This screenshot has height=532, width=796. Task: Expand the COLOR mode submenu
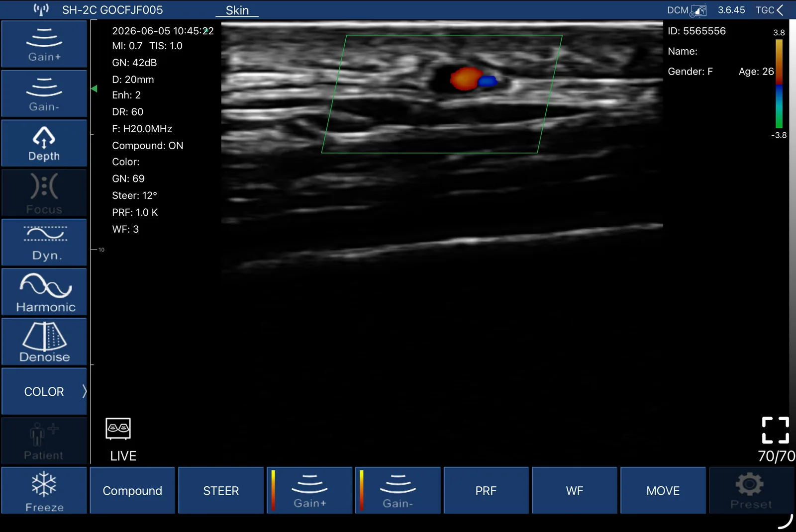click(44, 392)
